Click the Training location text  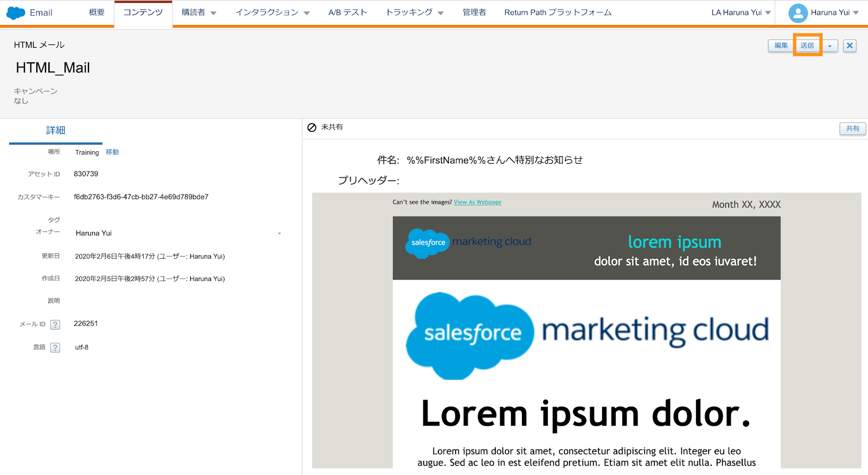[x=87, y=152]
